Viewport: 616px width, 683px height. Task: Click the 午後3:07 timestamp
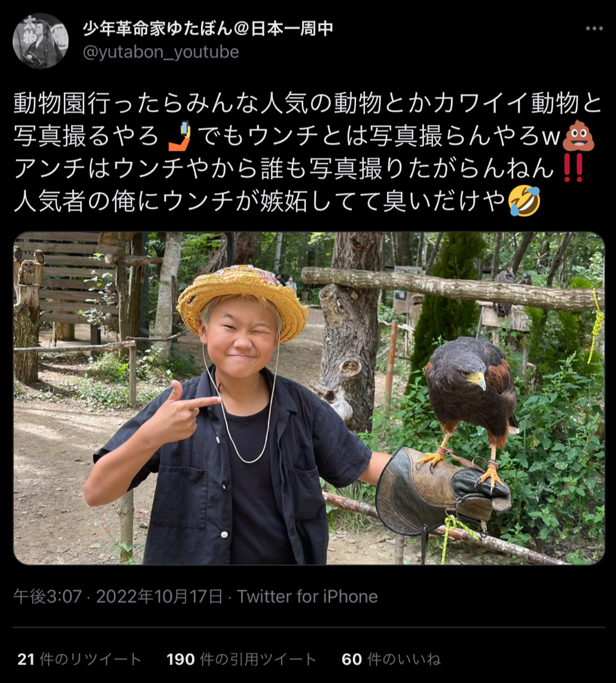(47, 596)
